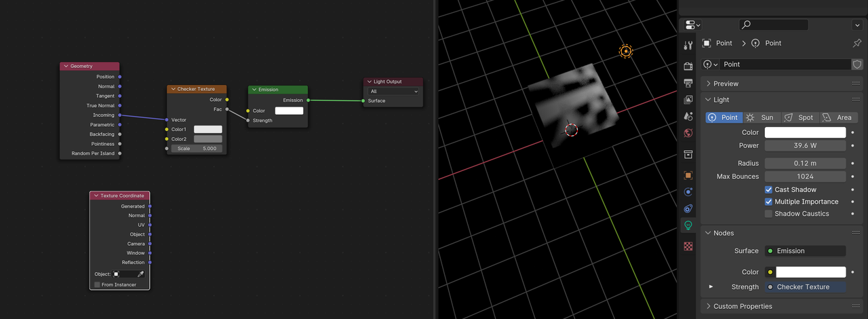
Task: Click the 3D cursor in the viewport
Action: coord(571,129)
